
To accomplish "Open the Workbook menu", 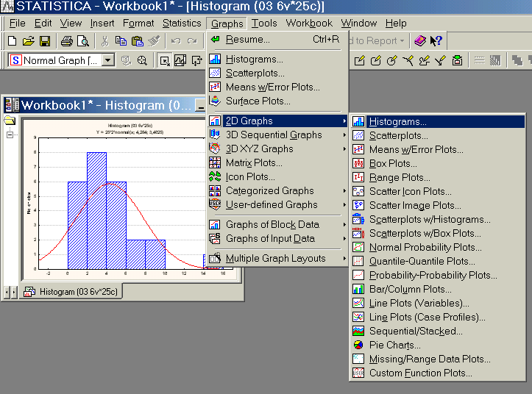I will 309,23.
